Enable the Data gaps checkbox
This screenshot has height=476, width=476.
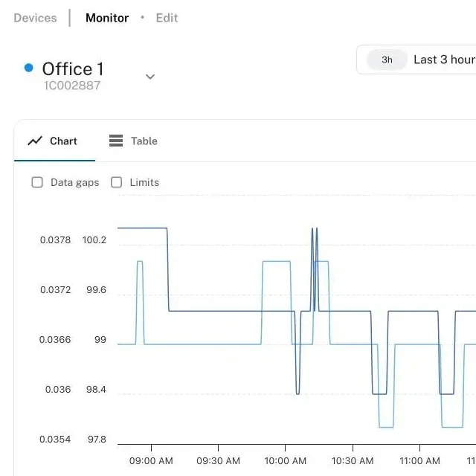[x=37, y=182]
